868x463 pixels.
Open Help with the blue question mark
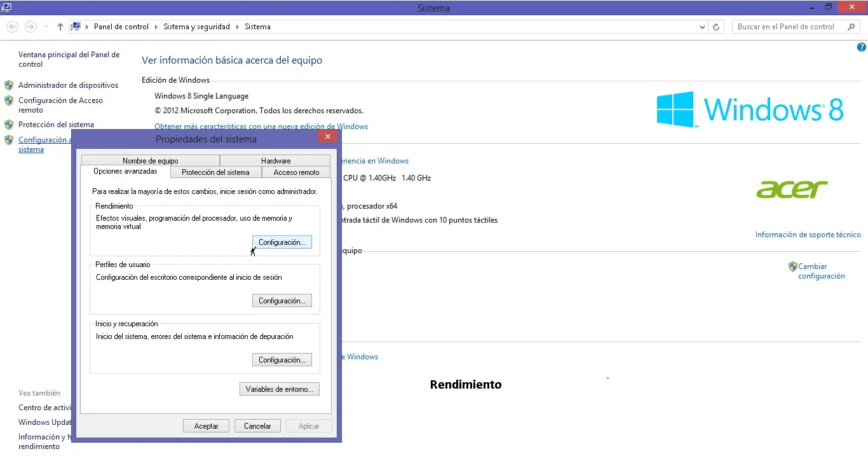(x=862, y=48)
